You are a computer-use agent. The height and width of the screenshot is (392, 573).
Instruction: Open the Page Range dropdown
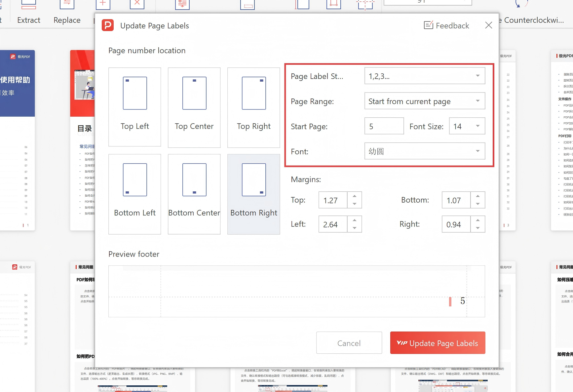[x=425, y=101]
